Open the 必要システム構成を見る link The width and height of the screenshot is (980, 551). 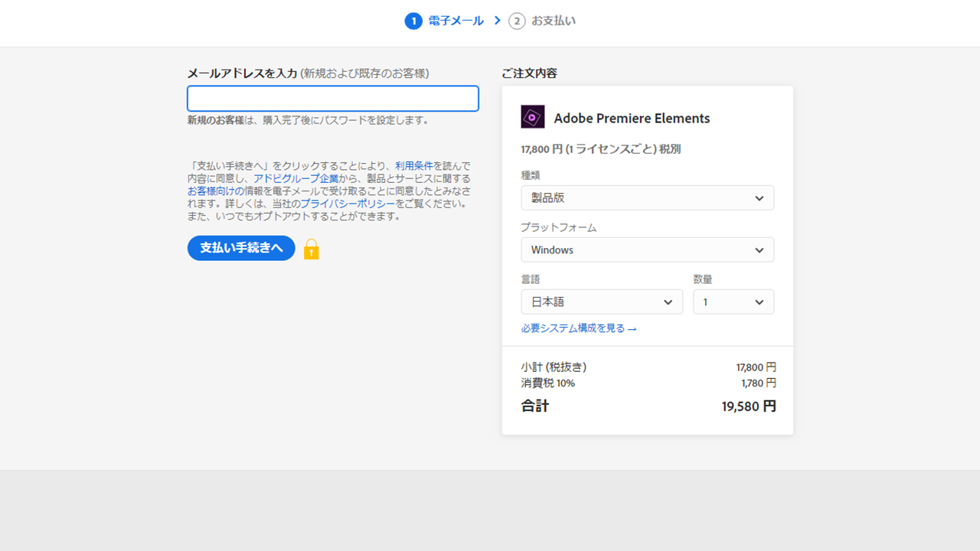point(579,328)
